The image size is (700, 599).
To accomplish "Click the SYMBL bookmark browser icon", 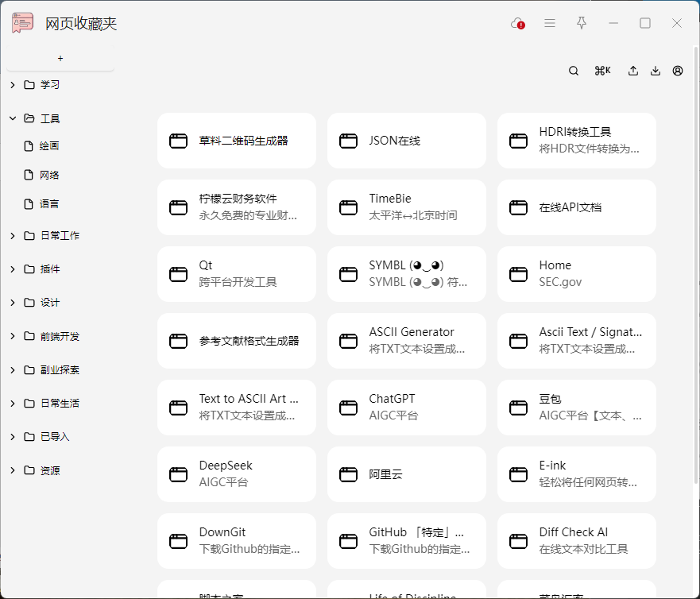I will click(x=348, y=274).
